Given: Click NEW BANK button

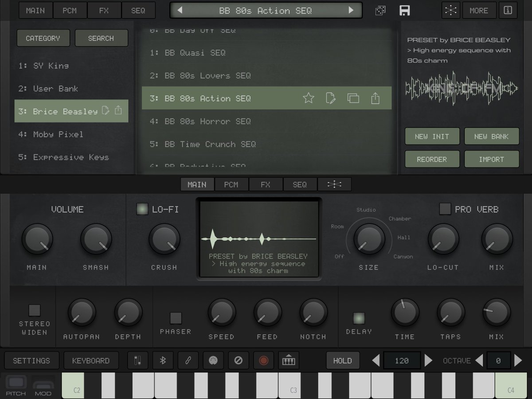Looking at the screenshot, I should point(492,137).
